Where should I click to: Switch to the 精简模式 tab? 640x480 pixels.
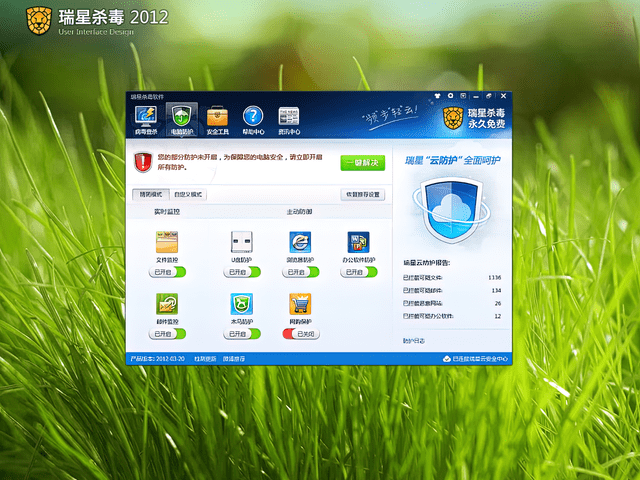pyautogui.click(x=151, y=194)
